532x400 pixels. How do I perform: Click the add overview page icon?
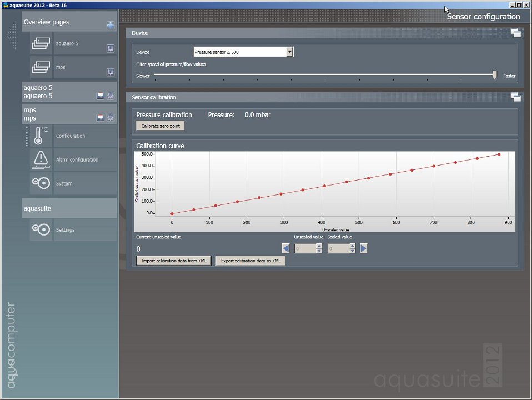click(x=111, y=26)
